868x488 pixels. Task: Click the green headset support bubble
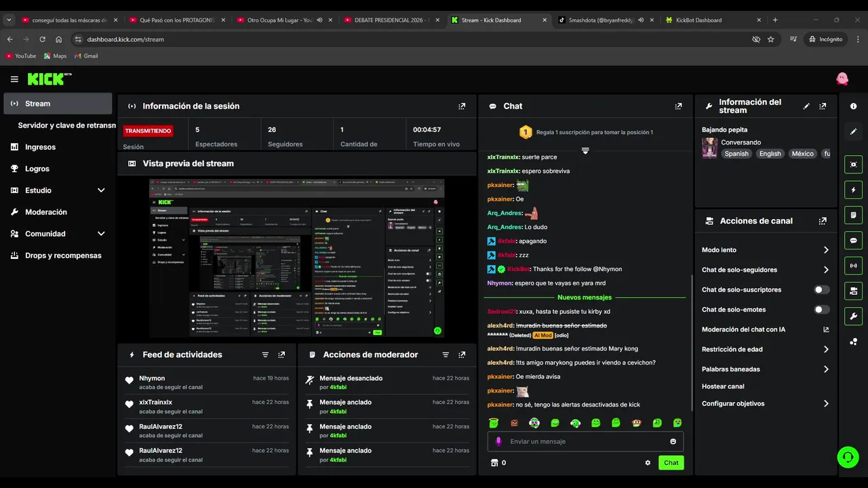(848, 457)
